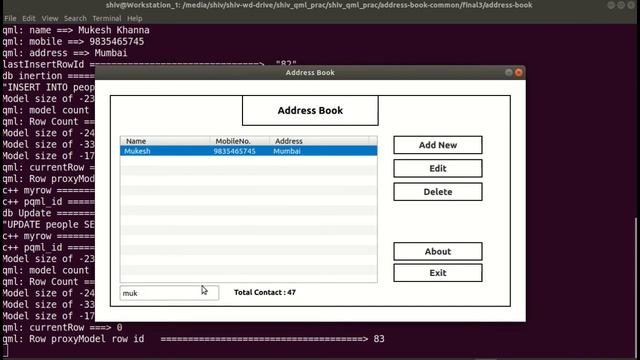640x360 pixels.
Task: Click terminal line 'qml: currentRow ===> 0'
Action: 62,327
